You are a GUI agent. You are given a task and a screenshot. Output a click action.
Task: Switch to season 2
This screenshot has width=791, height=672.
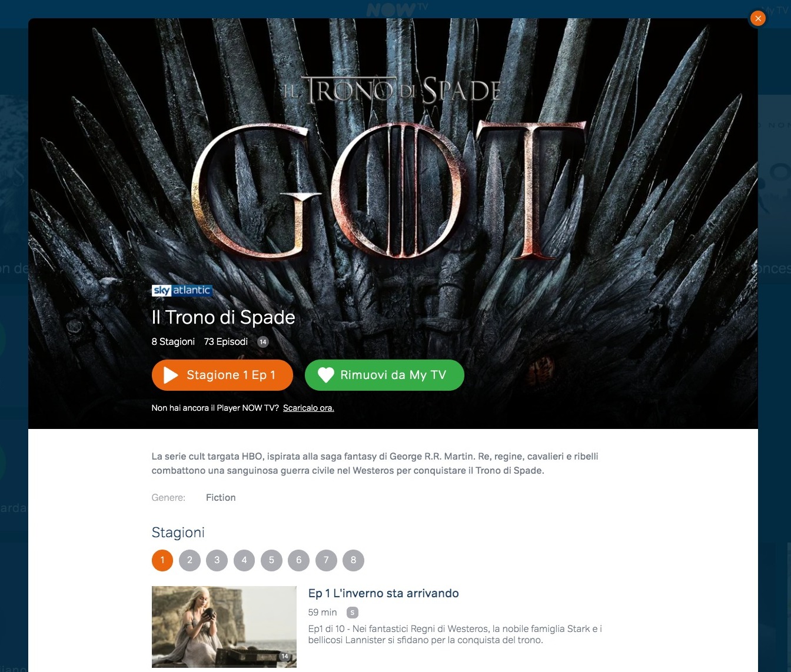pos(190,560)
